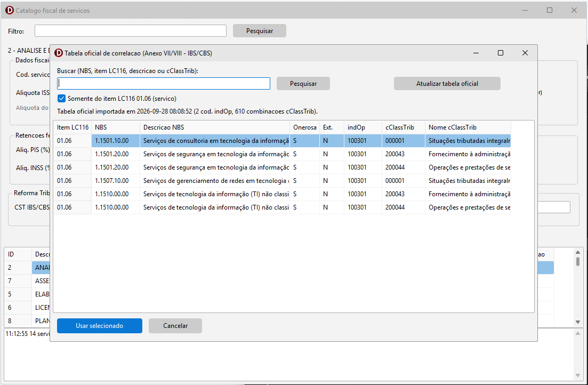Screen dimensions: 588x385
Task: Click Pesquisar button in correlation table dialog
Action: [x=303, y=84]
